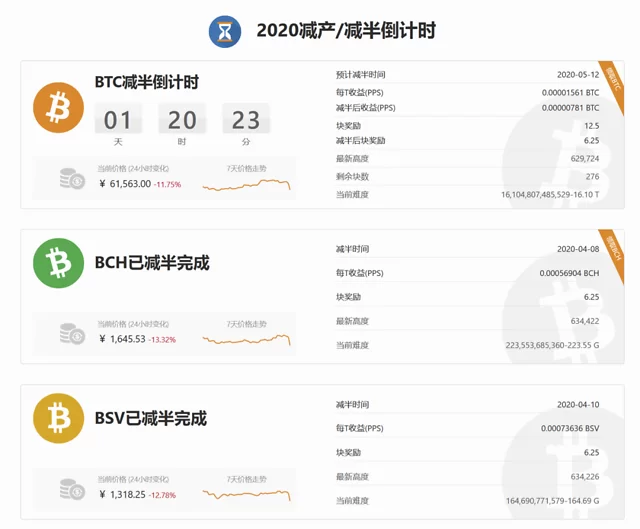Click the value 0.00001561 BTC
This screenshot has width=640, height=529.
[570, 93]
